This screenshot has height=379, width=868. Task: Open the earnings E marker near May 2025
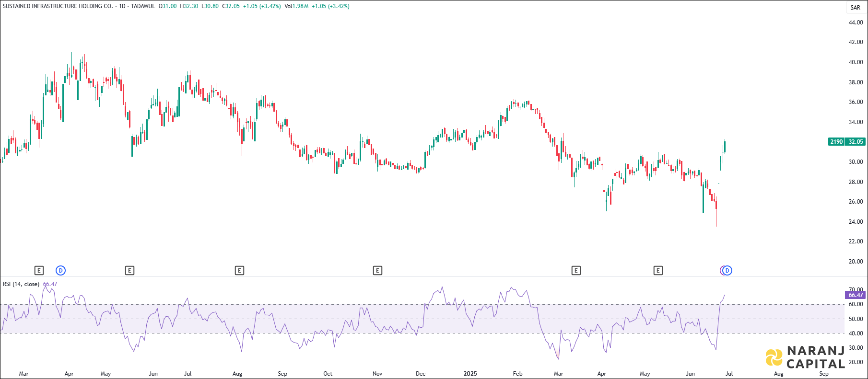[658, 271]
